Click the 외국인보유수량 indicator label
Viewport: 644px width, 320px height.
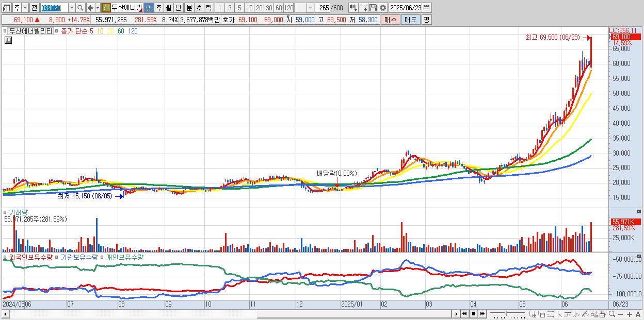pos(30,257)
